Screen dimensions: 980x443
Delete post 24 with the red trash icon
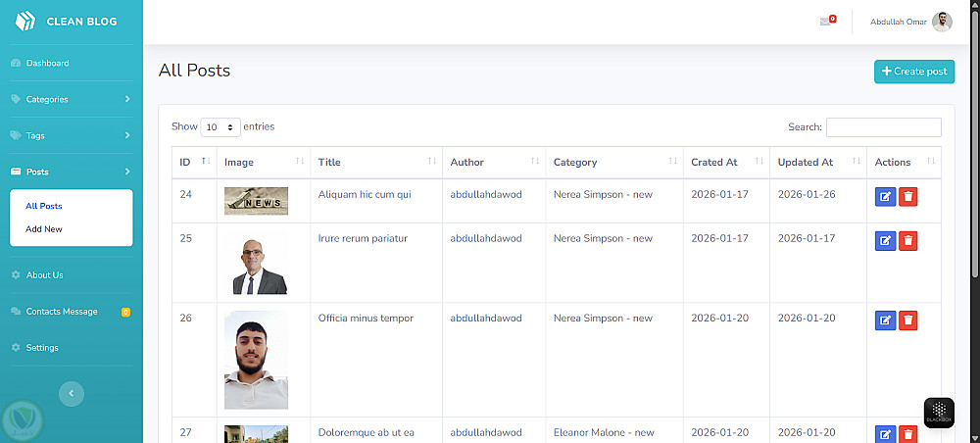tap(908, 197)
